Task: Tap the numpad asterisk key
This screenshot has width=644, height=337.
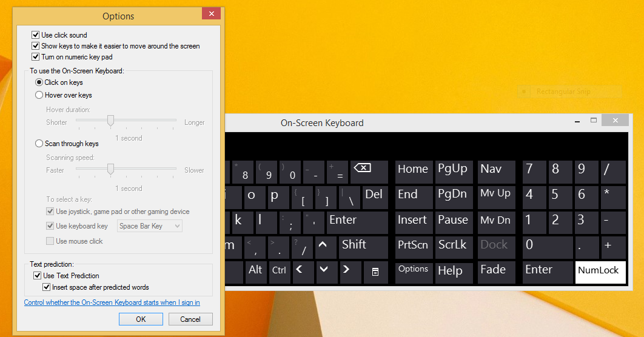Action: [x=612, y=198]
